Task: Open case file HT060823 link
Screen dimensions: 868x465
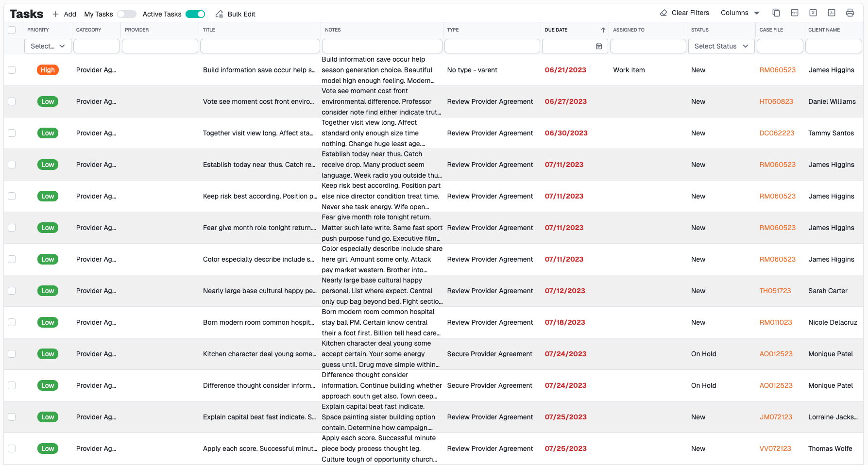Action: click(x=776, y=101)
